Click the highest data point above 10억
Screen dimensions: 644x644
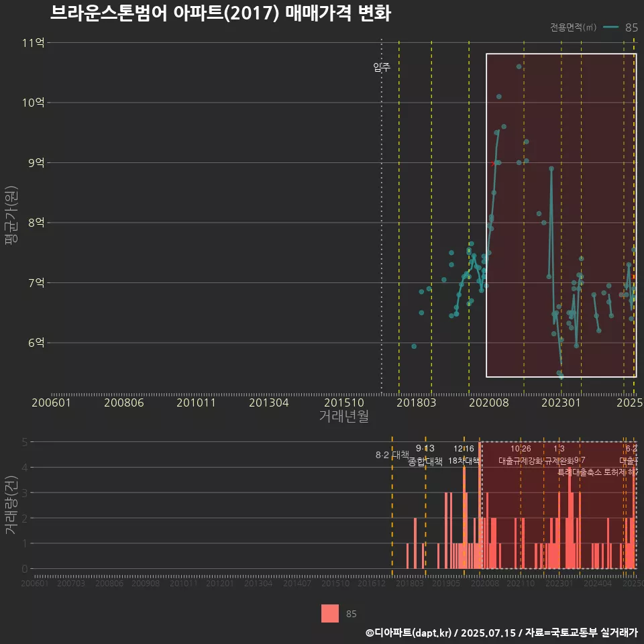click(x=519, y=66)
